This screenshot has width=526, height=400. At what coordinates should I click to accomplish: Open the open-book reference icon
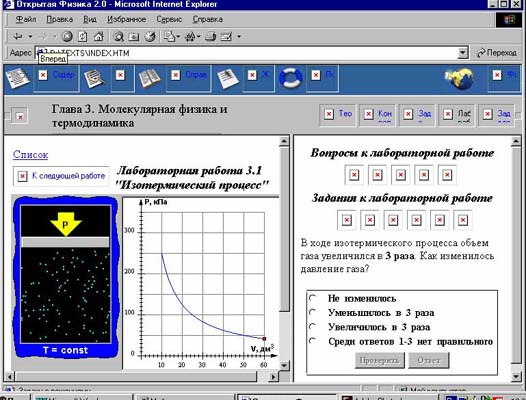click(x=149, y=79)
